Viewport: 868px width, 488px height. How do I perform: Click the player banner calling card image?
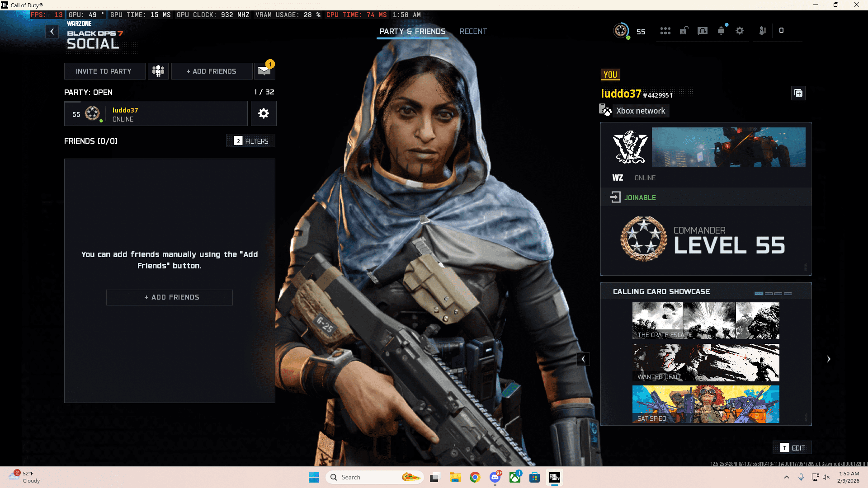point(728,147)
